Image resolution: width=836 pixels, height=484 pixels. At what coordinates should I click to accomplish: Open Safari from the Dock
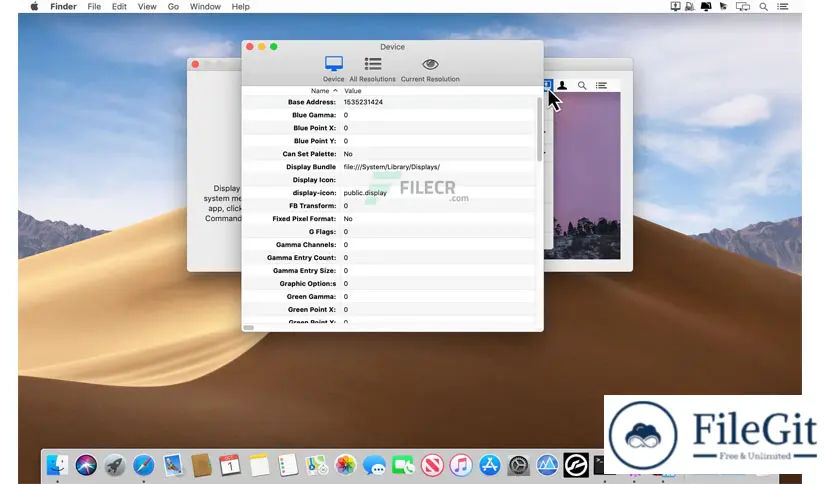[x=143, y=465]
